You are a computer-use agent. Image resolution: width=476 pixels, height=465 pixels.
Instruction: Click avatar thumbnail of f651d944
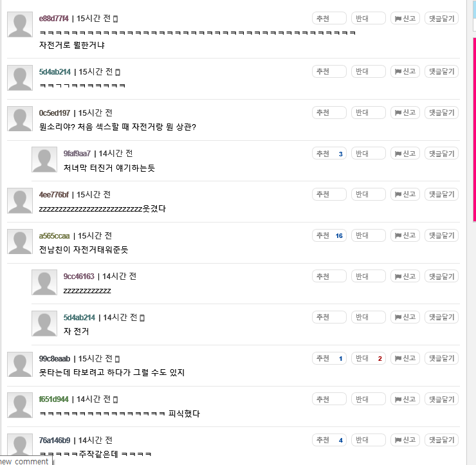click(x=20, y=405)
